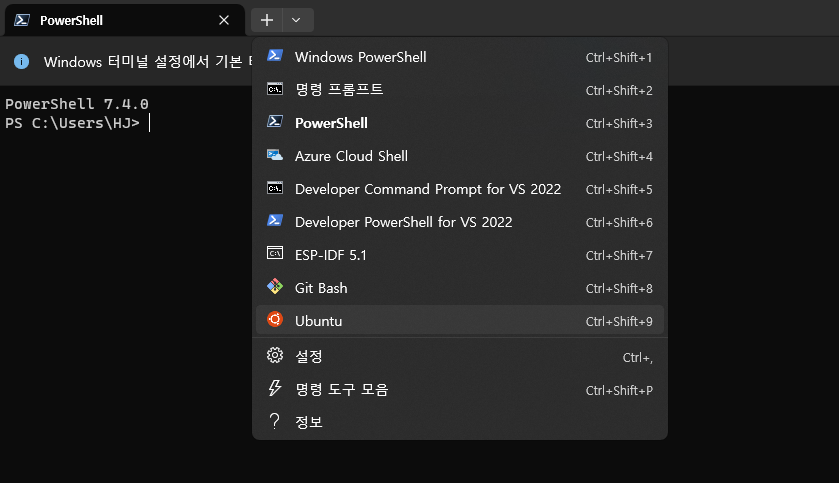Open Windows PowerShell profile
Screen dimensions: 839x483
click(460, 57)
